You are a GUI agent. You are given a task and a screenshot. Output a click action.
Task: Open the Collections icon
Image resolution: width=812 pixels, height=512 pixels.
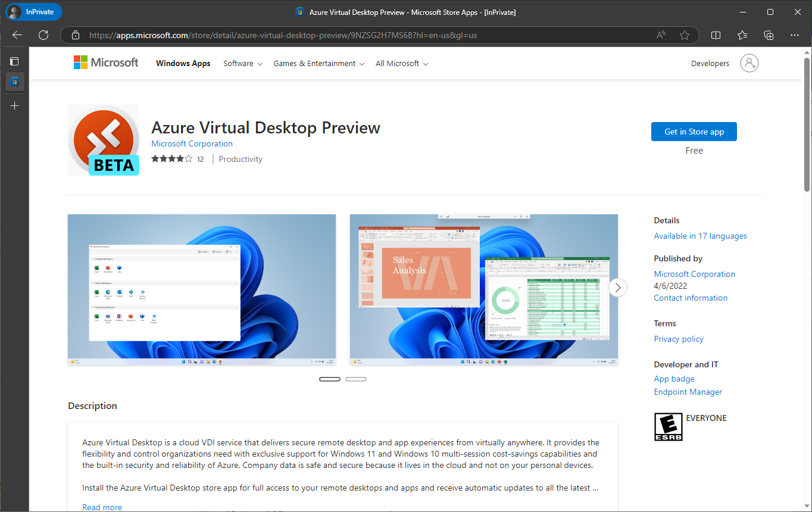769,35
